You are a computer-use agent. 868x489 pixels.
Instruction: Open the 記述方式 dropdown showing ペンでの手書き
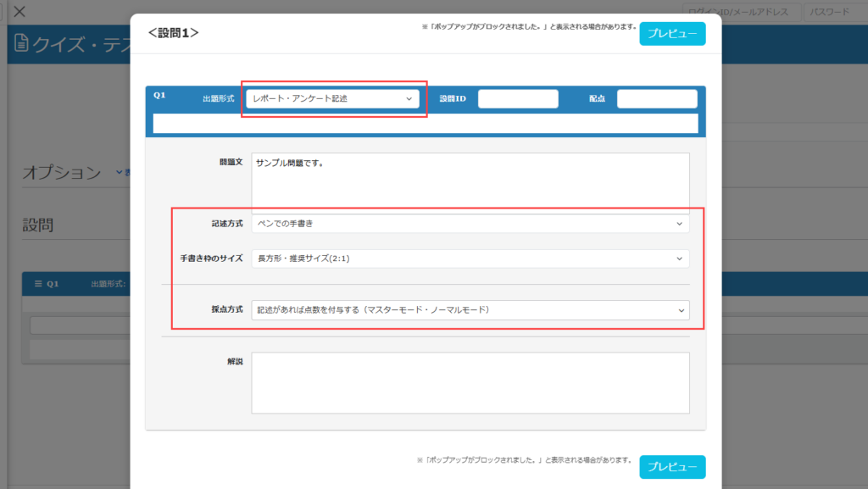click(x=470, y=224)
